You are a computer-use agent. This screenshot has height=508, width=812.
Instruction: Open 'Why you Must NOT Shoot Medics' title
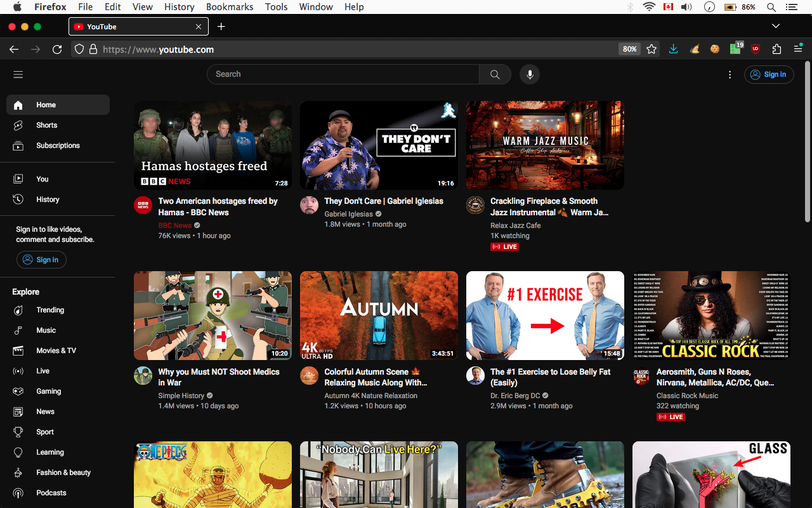coord(219,377)
